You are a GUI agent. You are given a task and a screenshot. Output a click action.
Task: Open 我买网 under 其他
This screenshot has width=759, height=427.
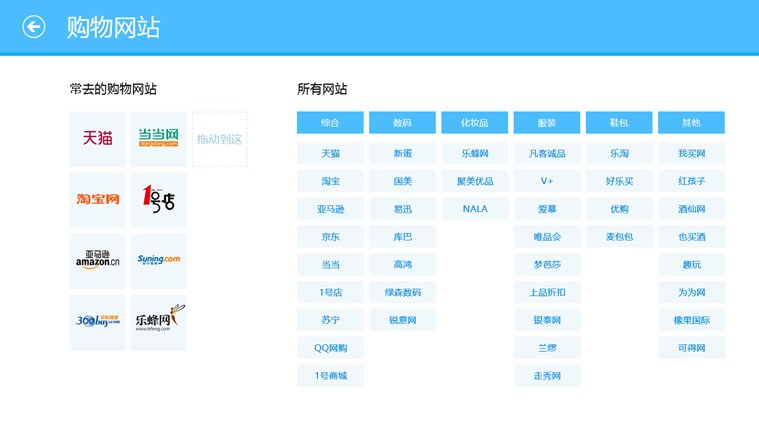[691, 153]
